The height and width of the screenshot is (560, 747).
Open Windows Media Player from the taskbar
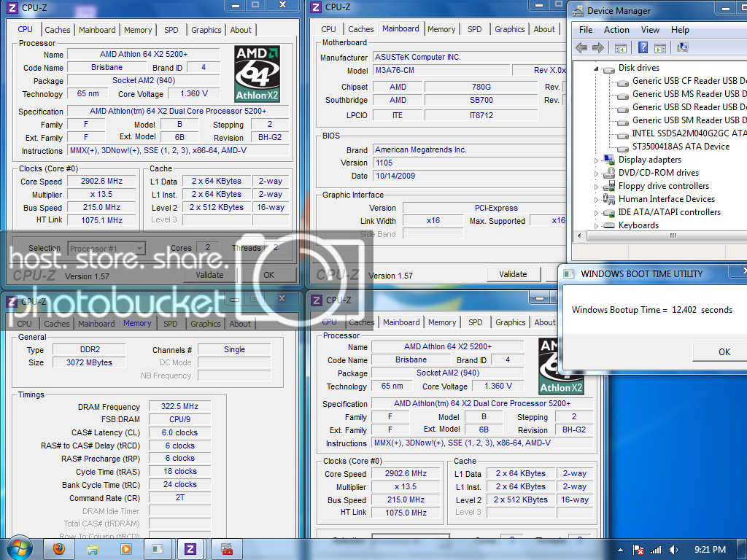[x=125, y=549]
